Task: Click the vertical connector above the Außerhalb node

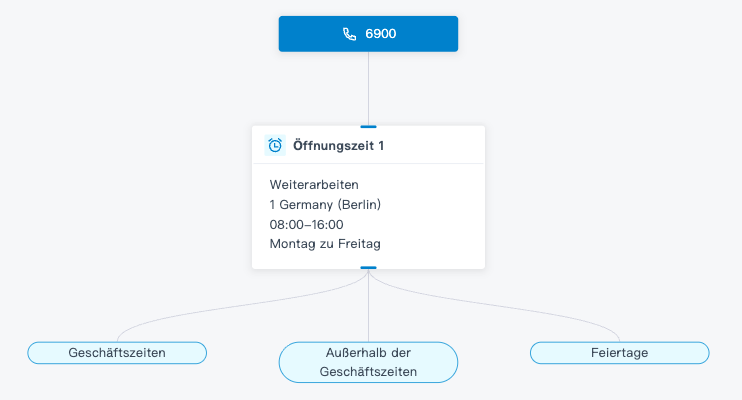Action: coord(368,310)
